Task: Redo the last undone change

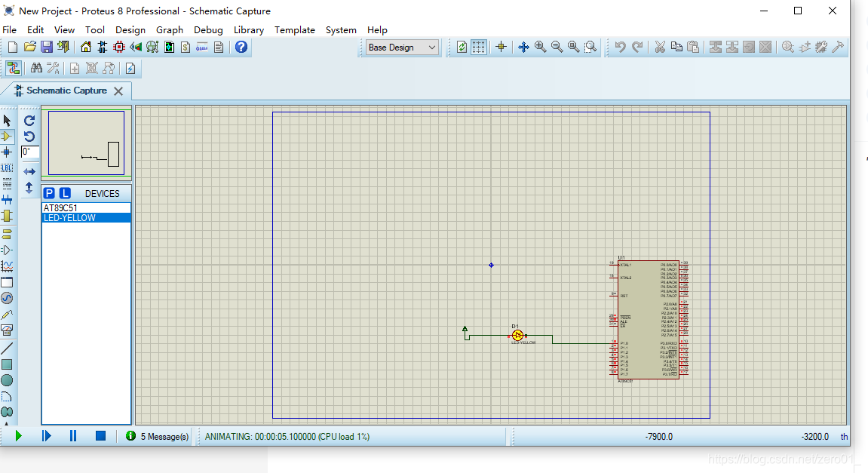Action: pos(637,47)
